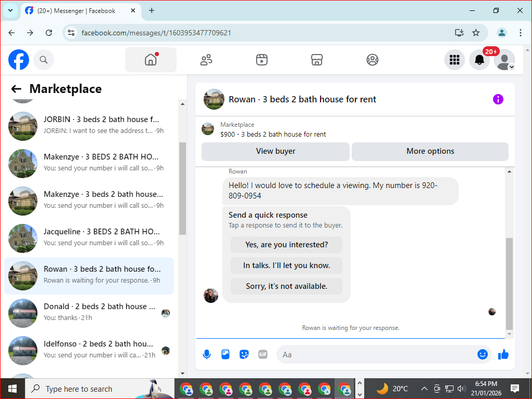Click the voice clip microphone icon

(207, 354)
